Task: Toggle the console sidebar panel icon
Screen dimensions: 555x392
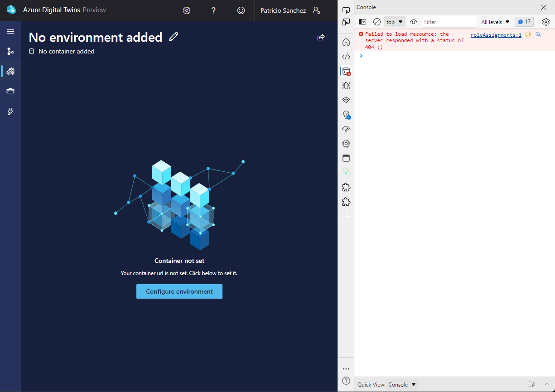Action: [x=362, y=21]
